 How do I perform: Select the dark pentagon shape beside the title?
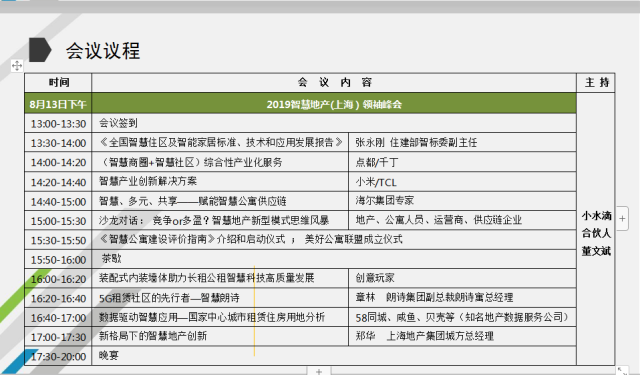click(x=40, y=50)
